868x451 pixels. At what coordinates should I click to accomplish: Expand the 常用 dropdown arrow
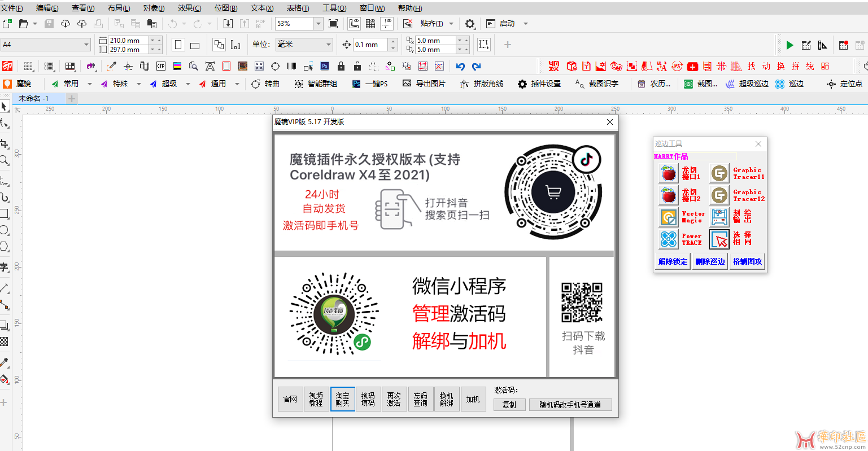[89, 84]
